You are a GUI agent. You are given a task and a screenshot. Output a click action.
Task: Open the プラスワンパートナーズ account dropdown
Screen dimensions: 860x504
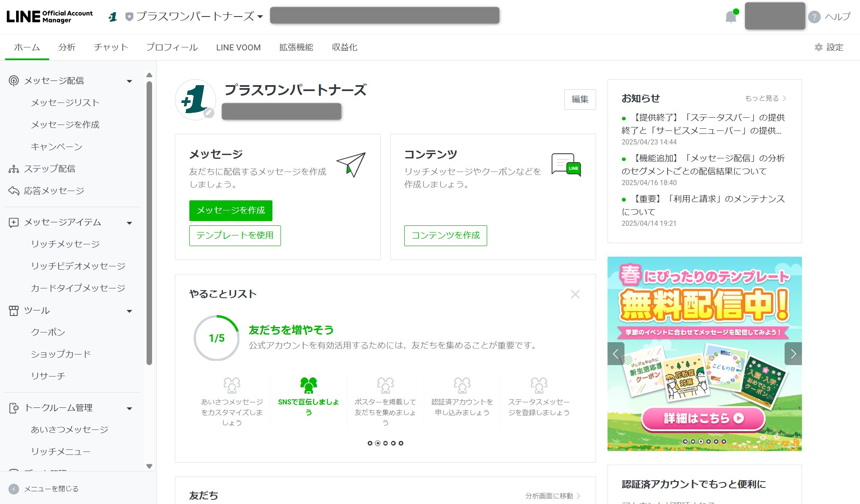pos(260,17)
